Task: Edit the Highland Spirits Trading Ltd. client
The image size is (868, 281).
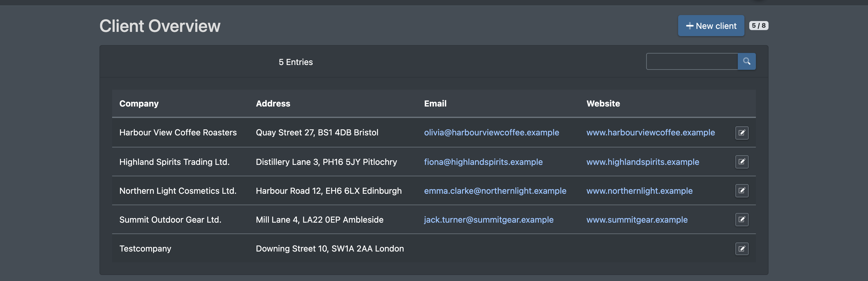Action: [742, 162]
